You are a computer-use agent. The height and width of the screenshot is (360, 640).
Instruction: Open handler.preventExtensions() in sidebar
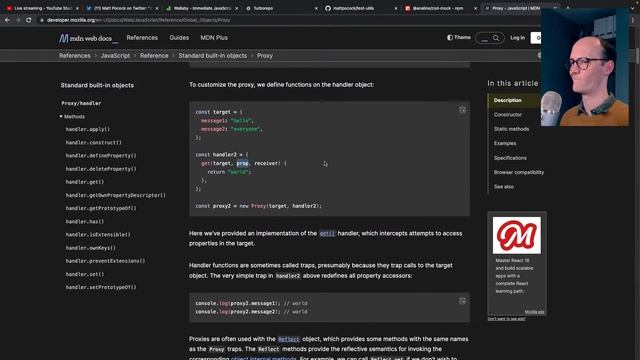105,261
